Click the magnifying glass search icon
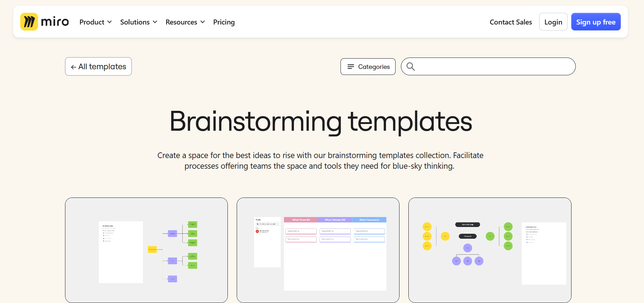The height and width of the screenshot is (303, 644). pyautogui.click(x=410, y=67)
